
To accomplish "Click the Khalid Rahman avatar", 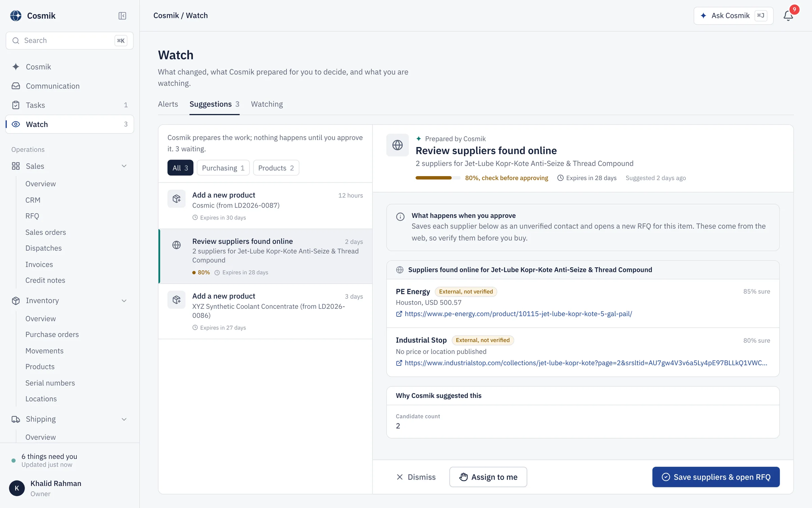I will tap(17, 488).
